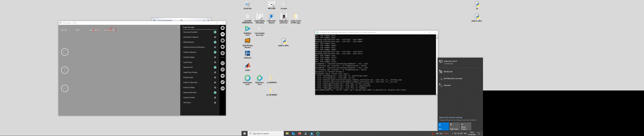The width and height of the screenshot is (644, 136).
Task: Open the video source camcorder icon
Action: tap(223, 47)
